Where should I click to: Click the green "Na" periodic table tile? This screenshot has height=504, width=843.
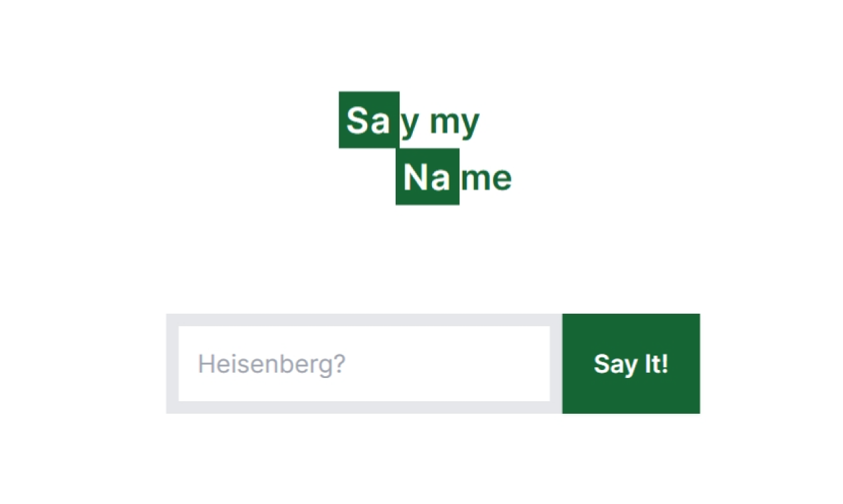pyautogui.click(x=427, y=177)
